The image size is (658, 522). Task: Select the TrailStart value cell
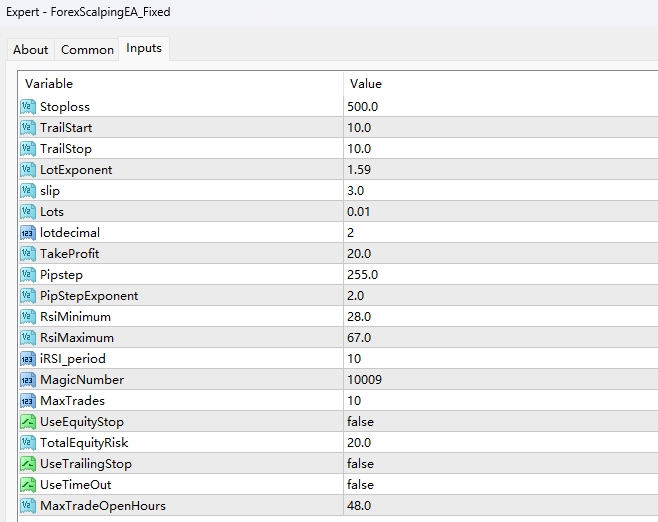point(501,128)
